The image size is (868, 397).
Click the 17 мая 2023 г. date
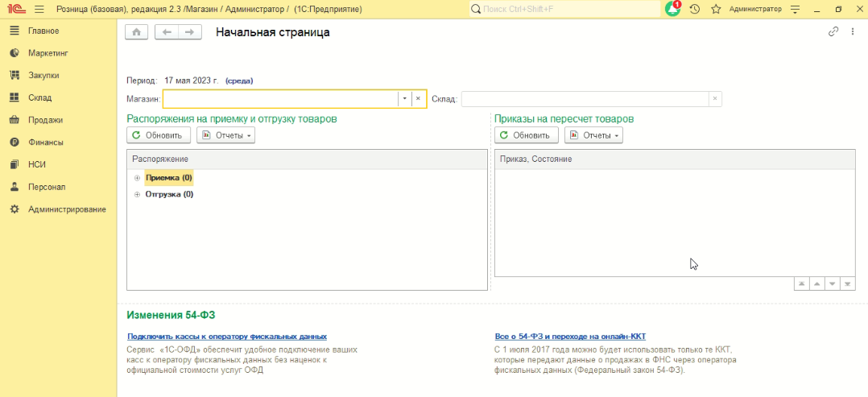coord(192,81)
